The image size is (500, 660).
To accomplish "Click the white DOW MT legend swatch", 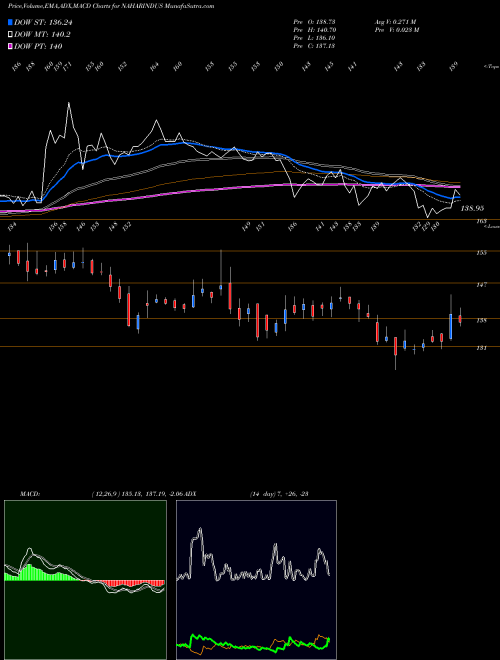I will [10, 35].
